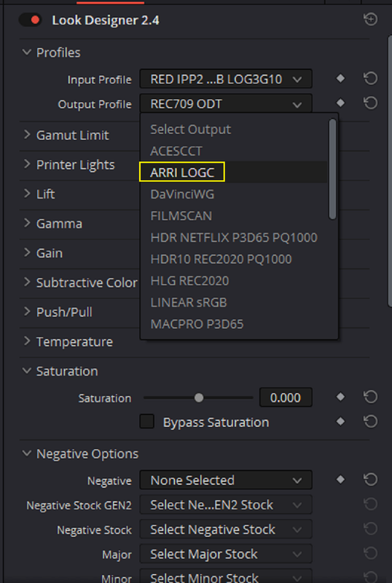Reset the Bypass Saturation option

(x=370, y=421)
